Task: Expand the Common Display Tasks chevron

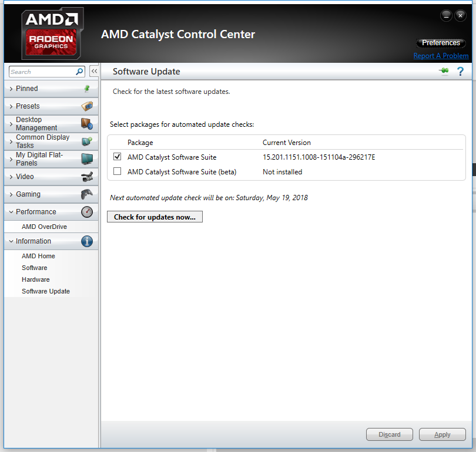Action: pyautogui.click(x=11, y=141)
